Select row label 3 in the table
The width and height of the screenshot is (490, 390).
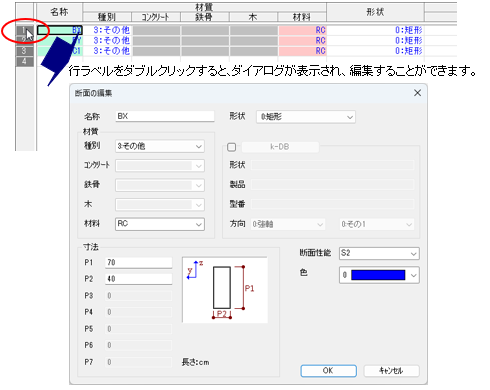24,51
